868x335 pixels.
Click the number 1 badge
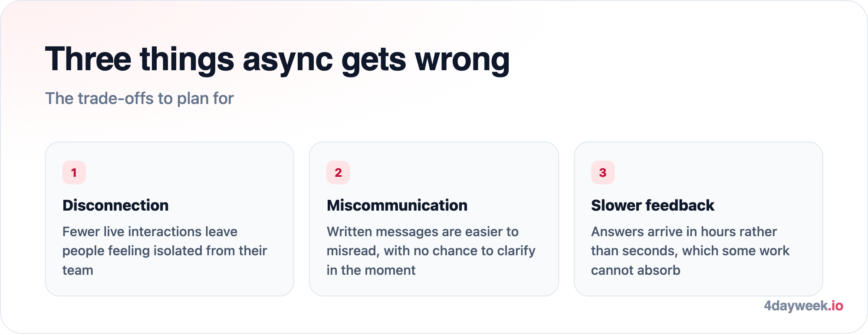(74, 172)
